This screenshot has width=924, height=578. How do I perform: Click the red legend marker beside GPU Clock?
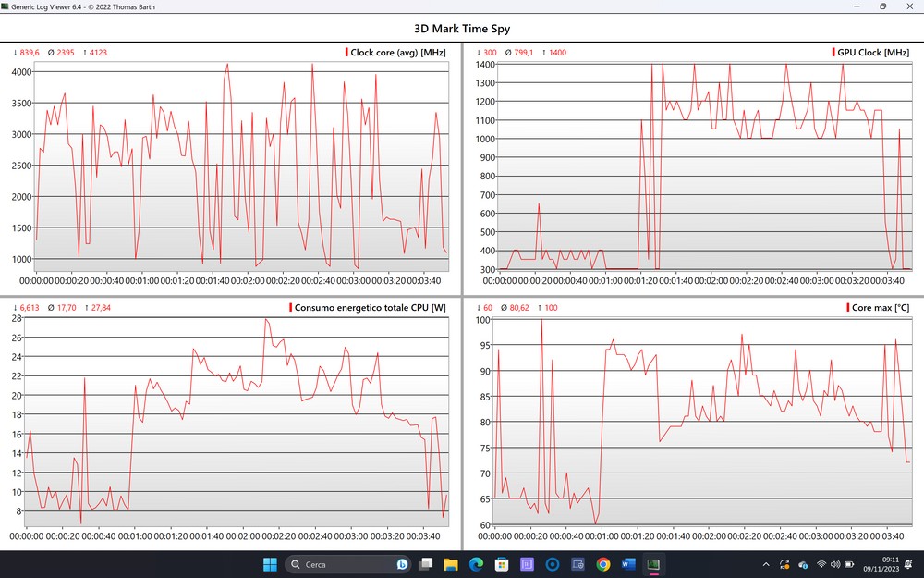833,53
